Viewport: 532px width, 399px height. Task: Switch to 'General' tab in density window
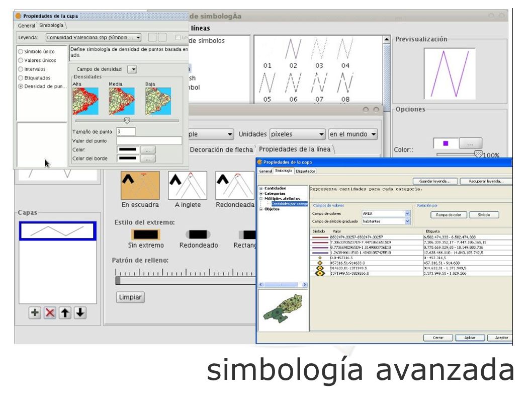coord(27,26)
